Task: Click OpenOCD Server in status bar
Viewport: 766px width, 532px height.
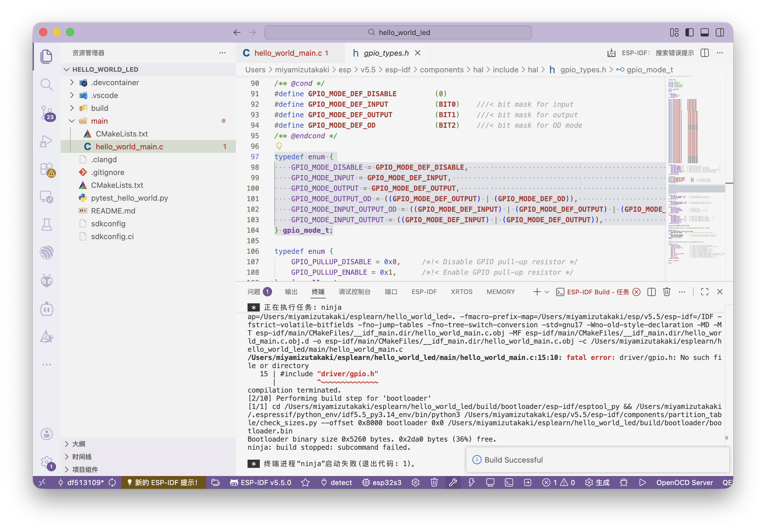Action: tap(684, 482)
